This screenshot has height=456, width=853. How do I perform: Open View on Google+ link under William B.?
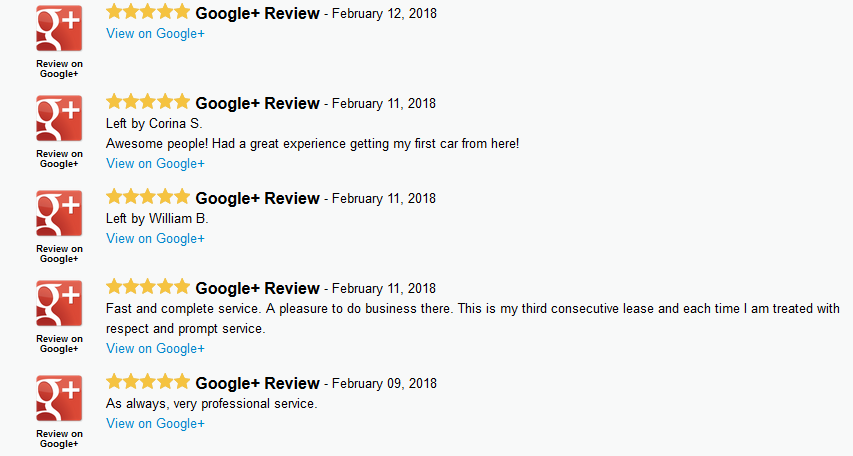156,239
